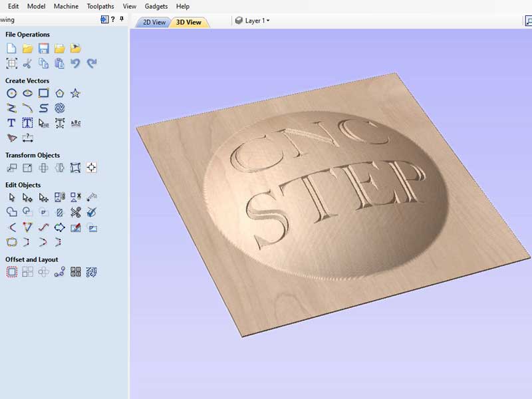Open the Nest Parts tool
This screenshot has height=399, width=532.
click(92, 272)
